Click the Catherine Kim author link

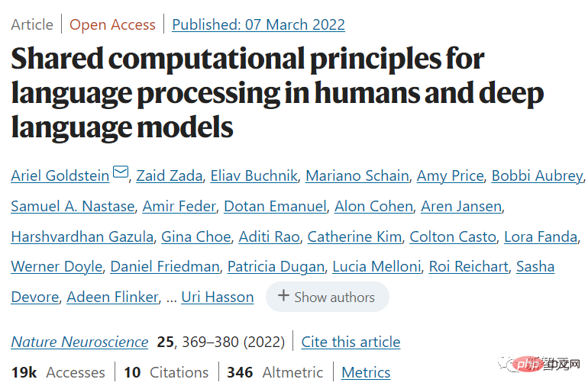click(354, 236)
